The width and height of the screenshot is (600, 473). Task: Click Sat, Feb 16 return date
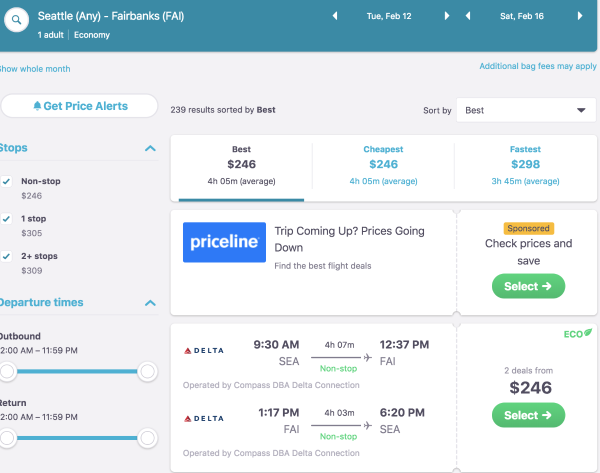[522, 16]
